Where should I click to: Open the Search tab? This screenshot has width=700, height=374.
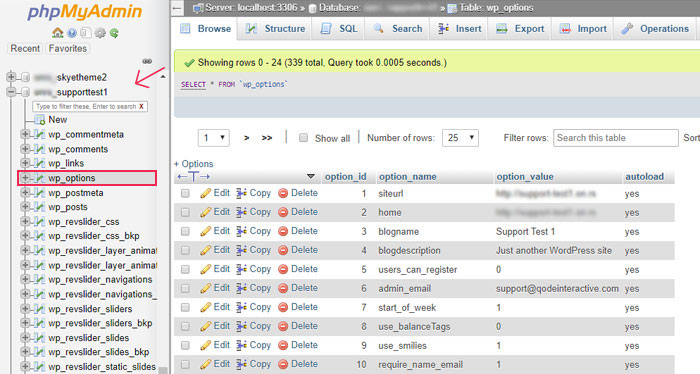pos(397,29)
